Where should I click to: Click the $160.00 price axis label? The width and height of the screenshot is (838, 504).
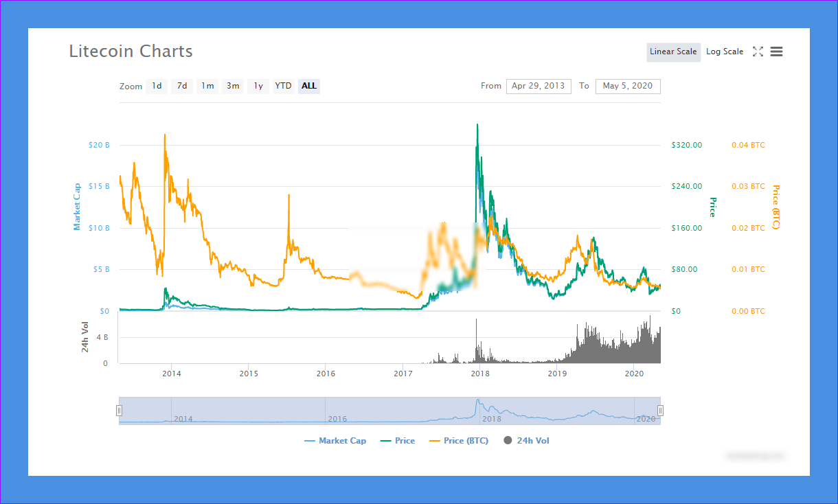click(x=687, y=228)
